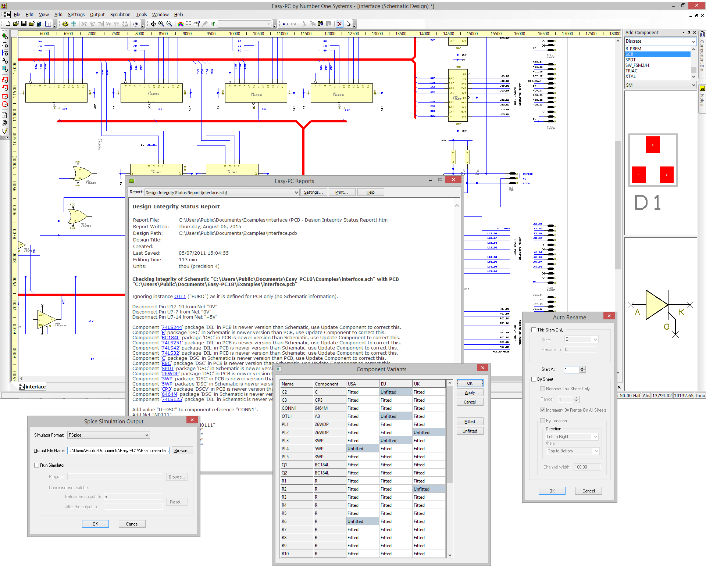The width and height of the screenshot is (706, 588).
Task: Check the This Stem Only option
Action: (x=534, y=330)
